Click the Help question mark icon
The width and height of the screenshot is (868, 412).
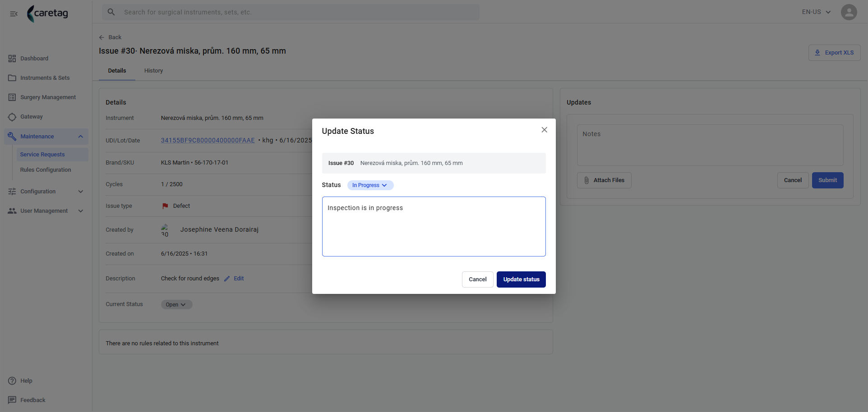(12, 381)
